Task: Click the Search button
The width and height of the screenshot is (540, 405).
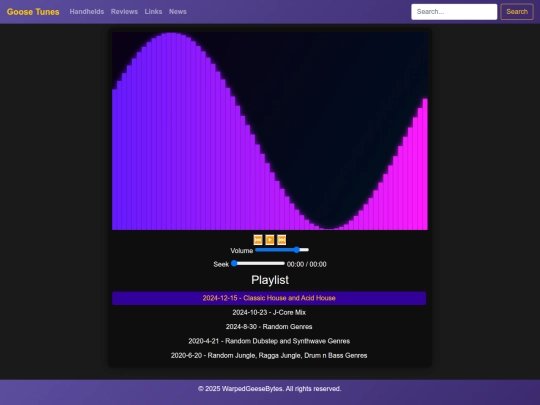Action: click(517, 12)
